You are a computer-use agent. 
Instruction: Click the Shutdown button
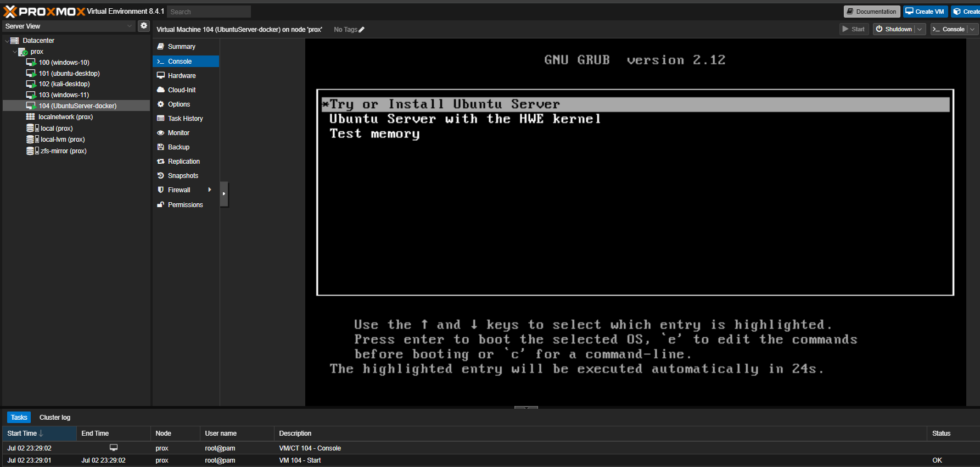[x=893, y=29]
